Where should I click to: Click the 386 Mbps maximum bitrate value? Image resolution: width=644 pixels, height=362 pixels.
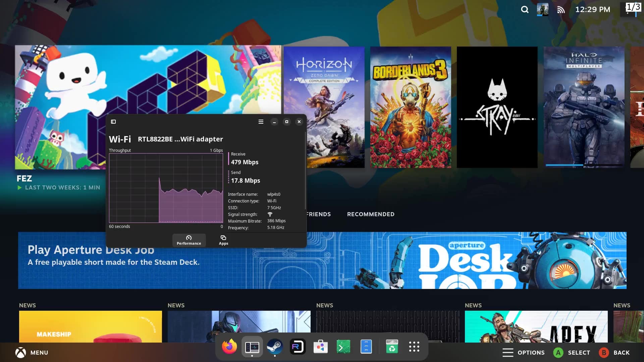(276, 221)
